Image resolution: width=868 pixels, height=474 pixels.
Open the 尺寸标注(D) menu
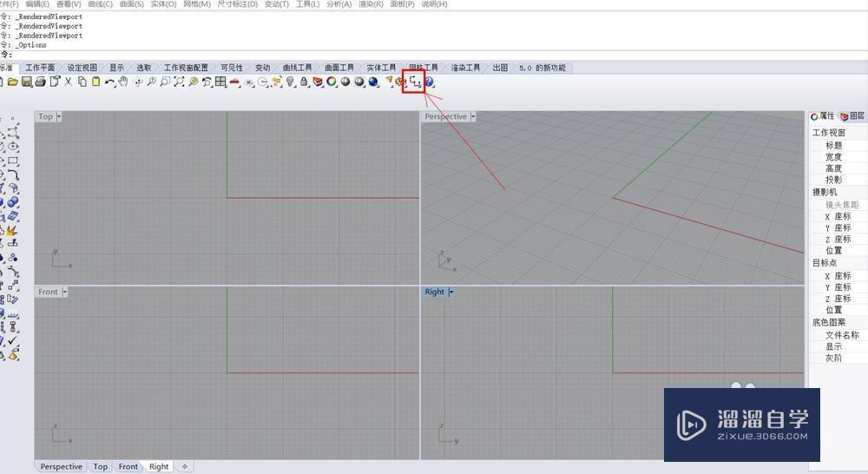pos(237,3)
